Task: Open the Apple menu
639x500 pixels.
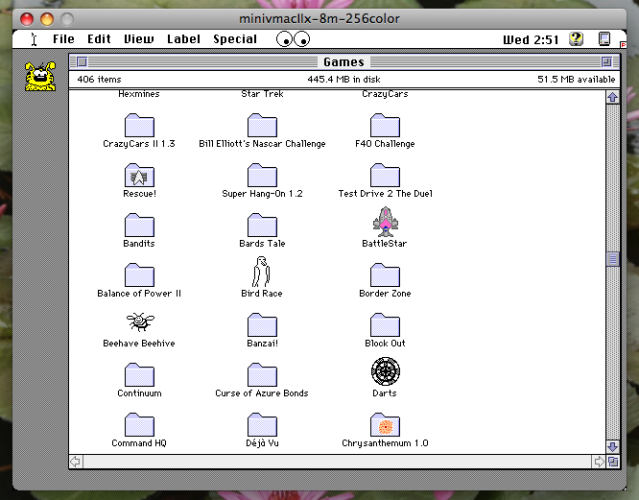Action: tap(34, 39)
